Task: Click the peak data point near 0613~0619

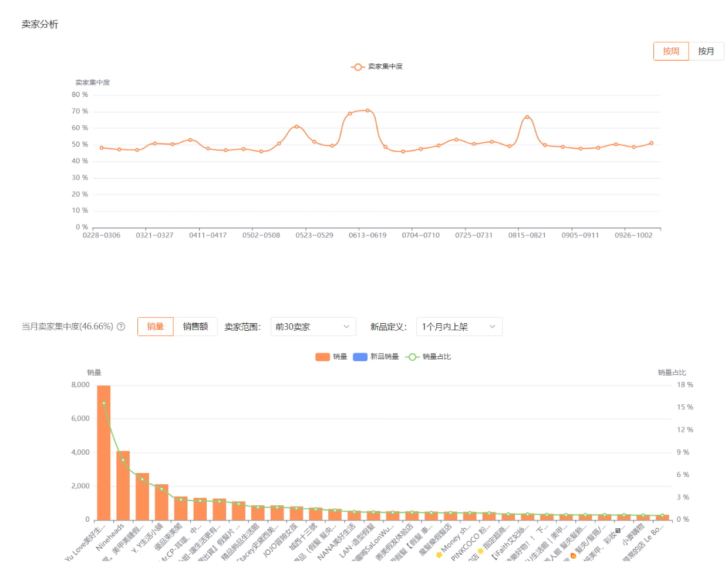Action: pyautogui.click(x=368, y=110)
